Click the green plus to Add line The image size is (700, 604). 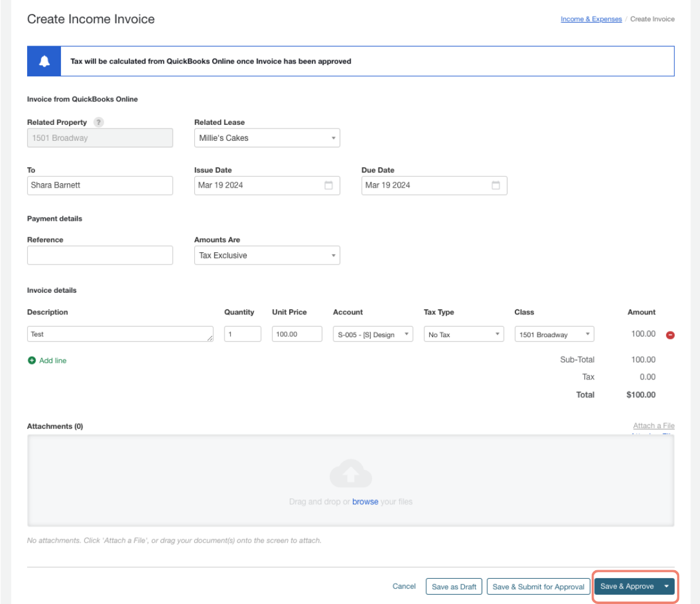(32, 359)
